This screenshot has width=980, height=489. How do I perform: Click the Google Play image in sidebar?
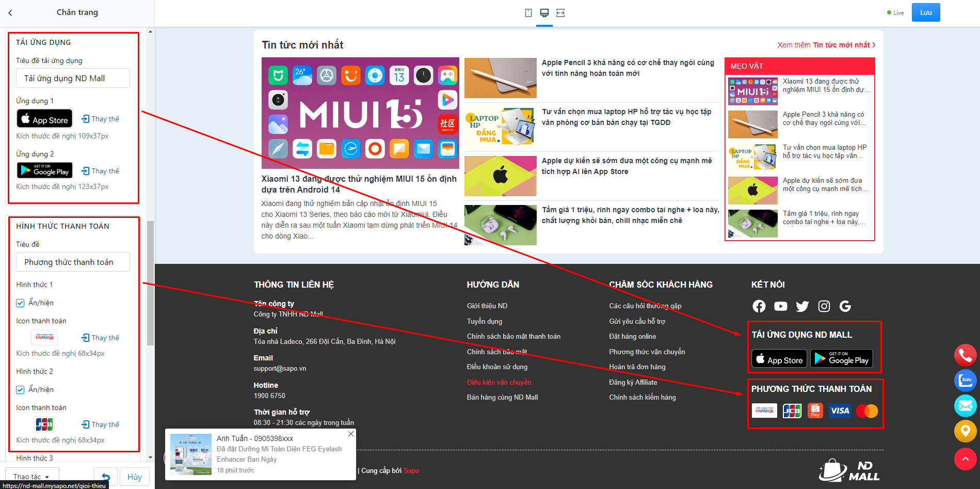click(44, 170)
